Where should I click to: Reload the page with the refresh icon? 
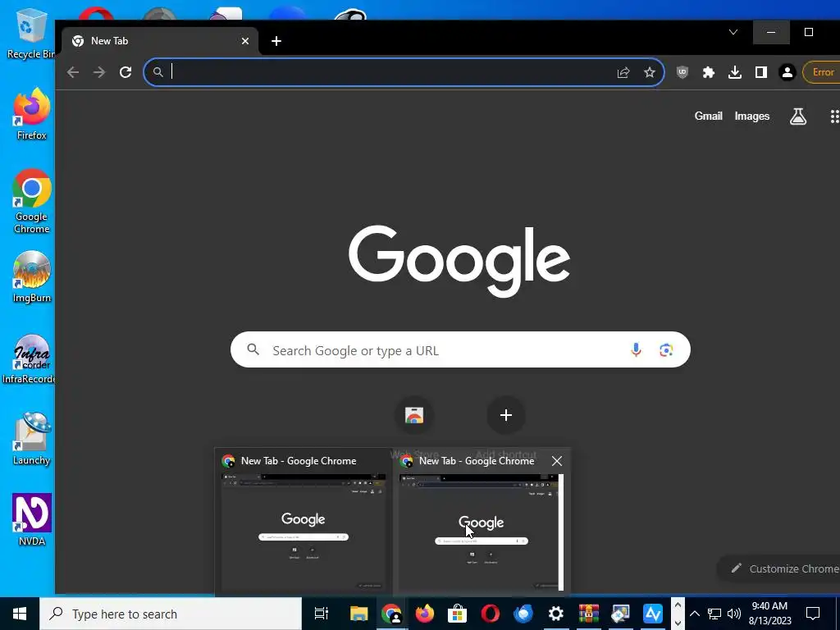[126, 72]
